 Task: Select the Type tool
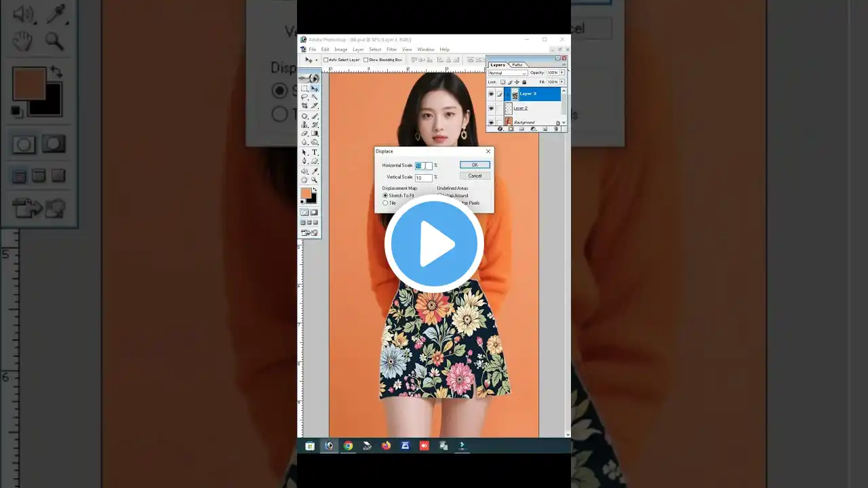pos(315,151)
